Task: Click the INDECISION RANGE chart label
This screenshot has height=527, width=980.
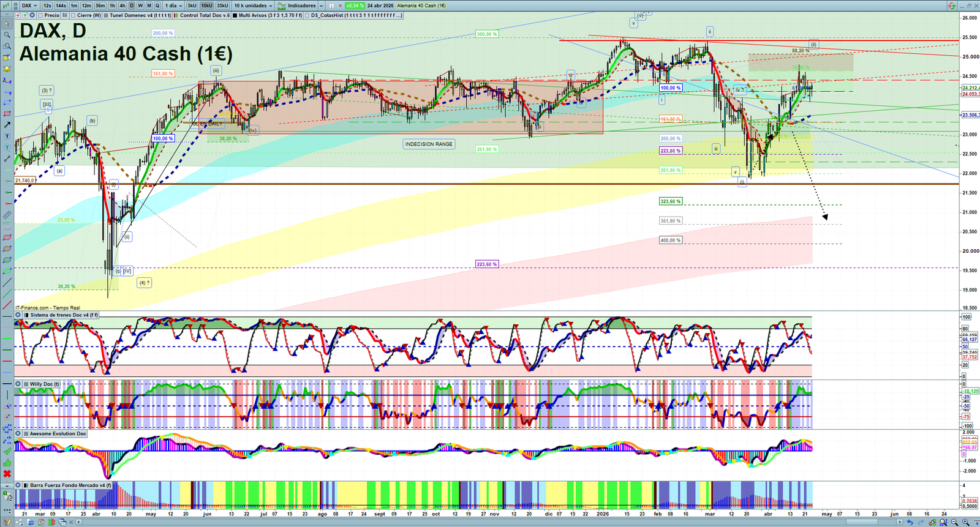Action: click(x=429, y=144)
